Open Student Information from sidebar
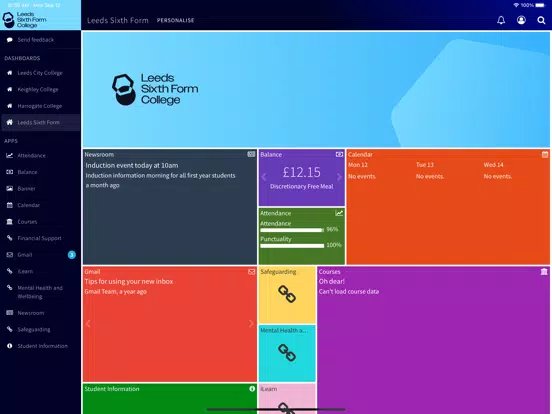552x414 pixels. (40, 346)
